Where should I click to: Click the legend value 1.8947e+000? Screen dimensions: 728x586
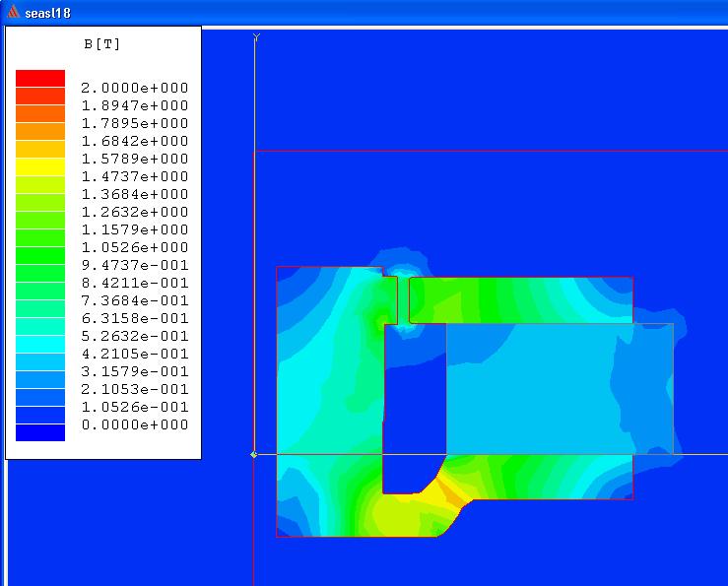coord(135,105)
